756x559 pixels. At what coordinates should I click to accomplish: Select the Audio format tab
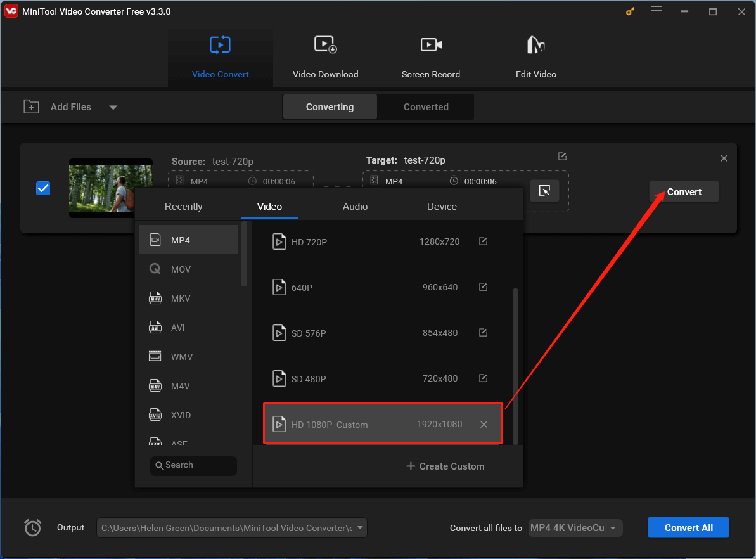tap(355, 207)
